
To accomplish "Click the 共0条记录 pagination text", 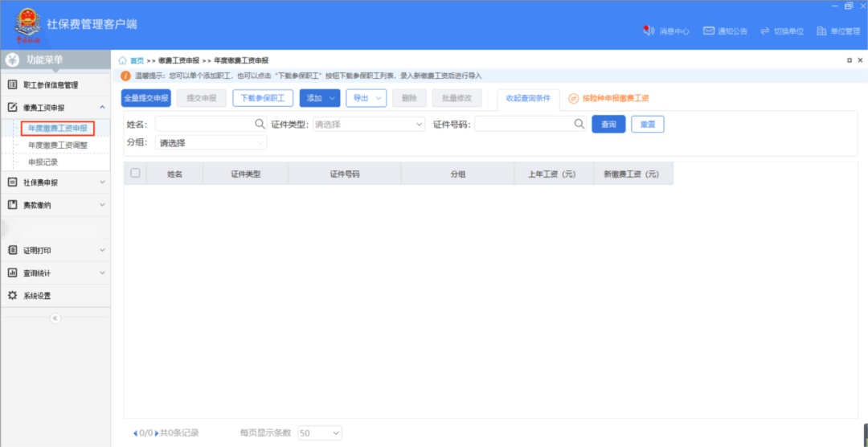I will click(179, 433).
